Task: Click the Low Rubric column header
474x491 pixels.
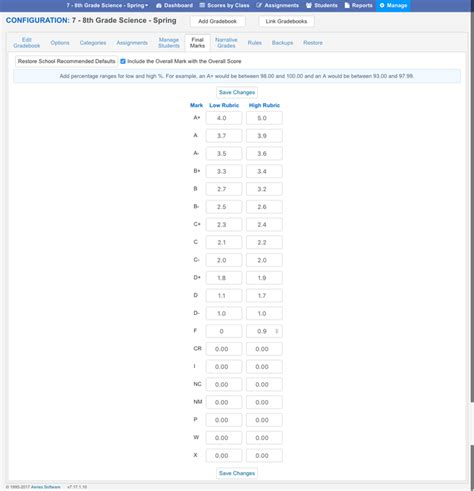Action: point(224,105)
